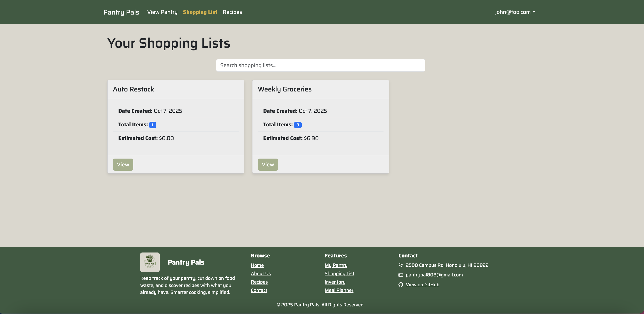Click the envelope icon next to the email
The image size is (644, 314).
pos(400,275)
